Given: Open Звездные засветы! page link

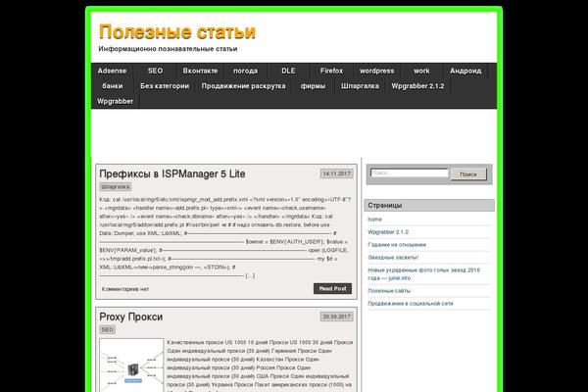Looking at the screenshot, I should (x=393, y=258).
